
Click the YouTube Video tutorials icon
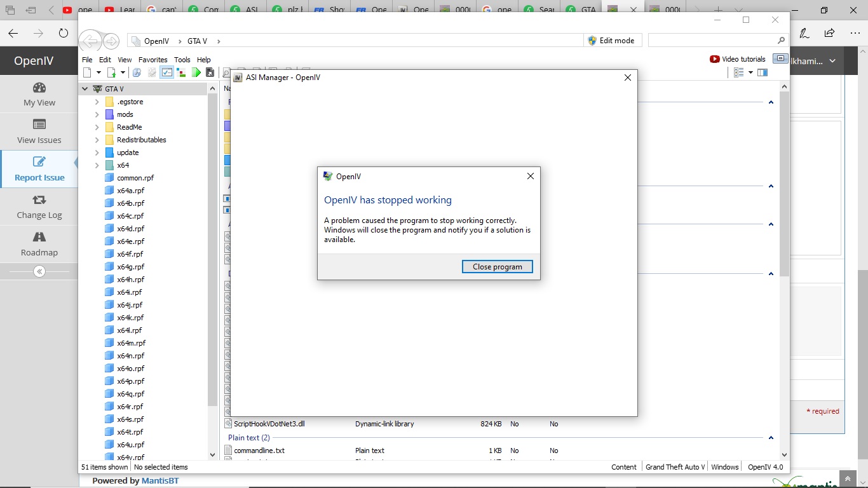(x=715, y=59)
